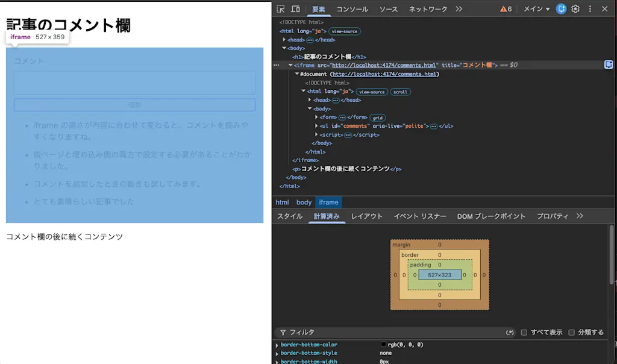This screenshot has height=364, width=617.
Task: Click the filter funnel icon
Action: 283,333
